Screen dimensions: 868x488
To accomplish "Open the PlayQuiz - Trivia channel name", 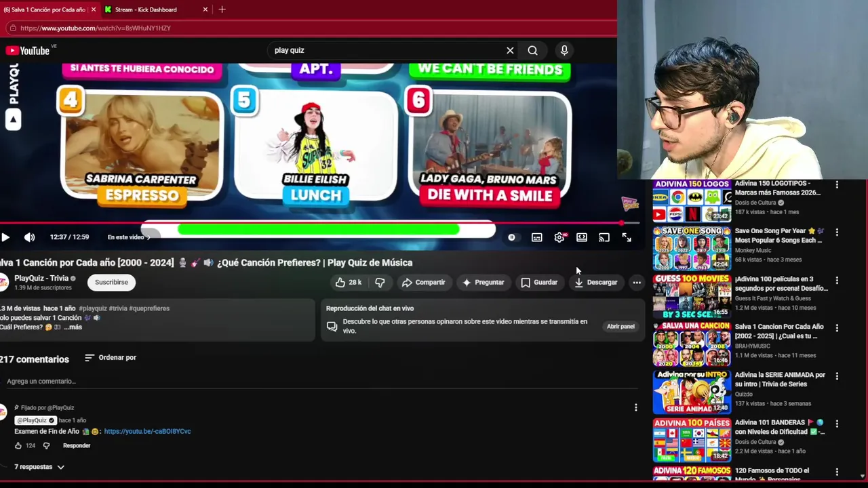I will pos(41,278).
